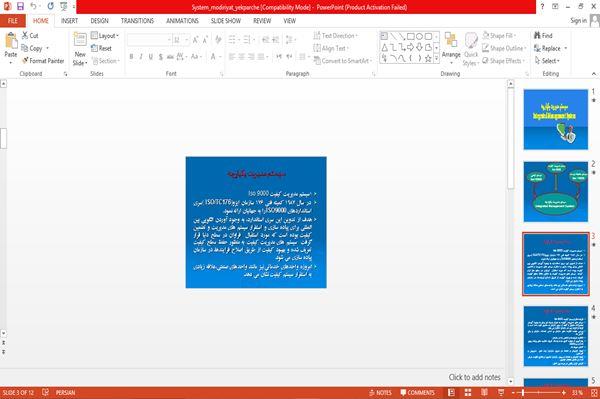Viewport: 600px width, 399px height.
Task: Expand the shapes gallery
Action: (436, 58)
